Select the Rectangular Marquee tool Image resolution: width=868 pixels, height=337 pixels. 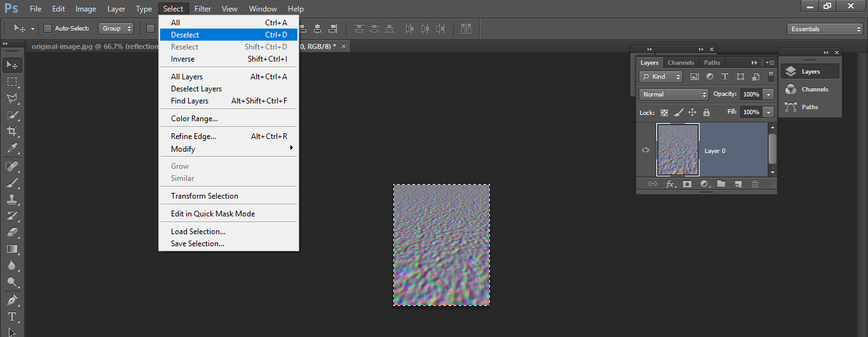(x=12, y=82)
